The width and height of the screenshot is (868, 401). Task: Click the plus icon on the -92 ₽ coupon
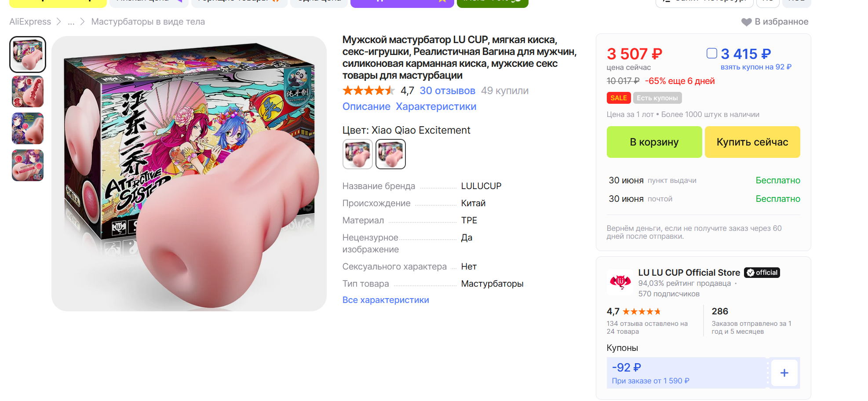[784, 373]
